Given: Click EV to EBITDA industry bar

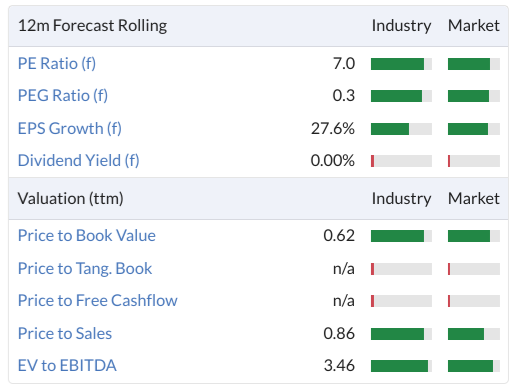Looking at the screenshot, I should (401, 366).
